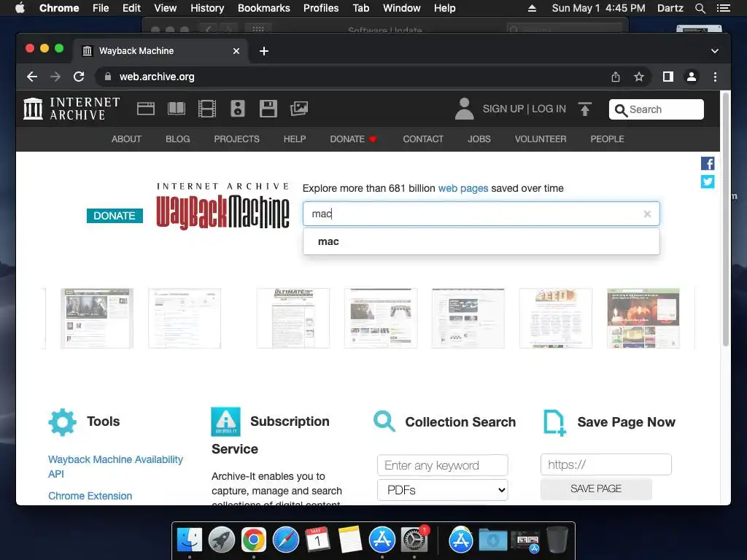Share page on Twitter

(x=708, y=182)
